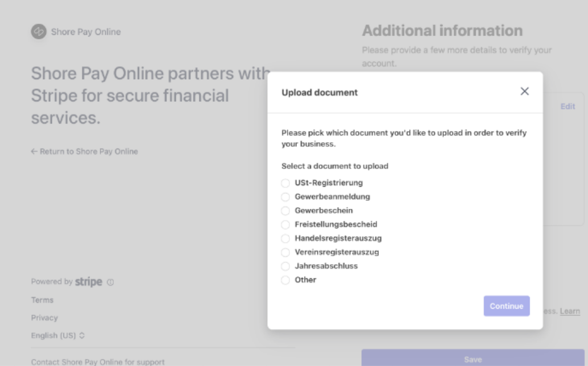The width and height of the screenshot is (588, 366).
Task: Open the Terms link
Action: (42, 300)
